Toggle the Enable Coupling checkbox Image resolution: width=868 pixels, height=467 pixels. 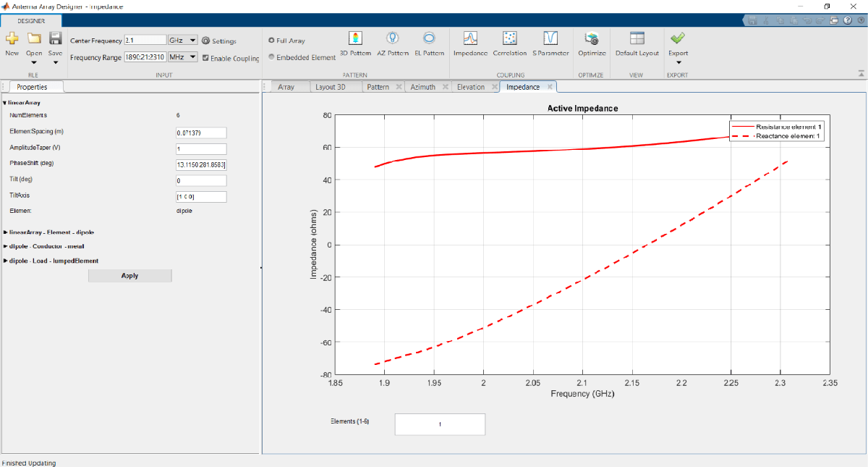coord(206,58)
